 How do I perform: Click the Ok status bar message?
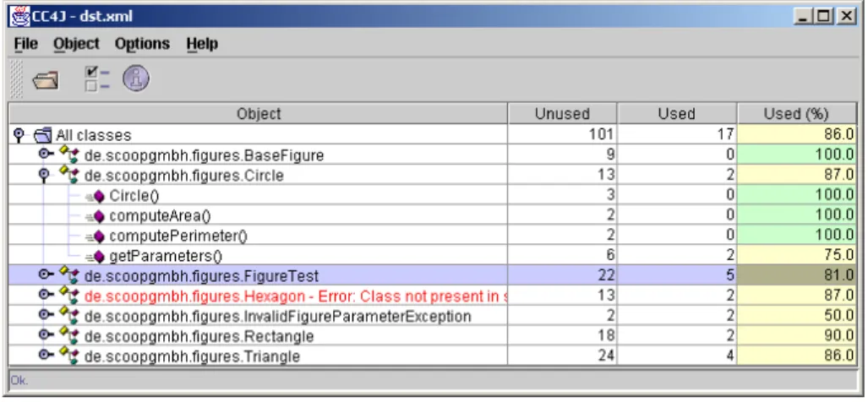(19, 380)
